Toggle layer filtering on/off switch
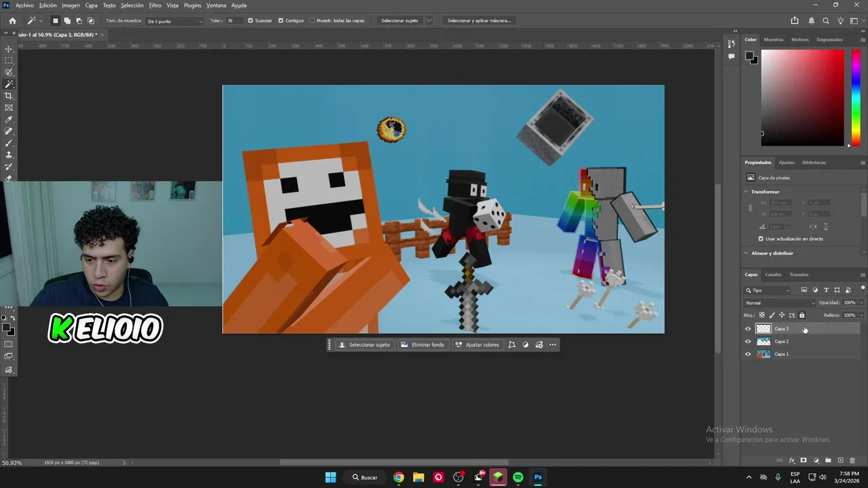This screenshot has width=868, height=488. 862,288
